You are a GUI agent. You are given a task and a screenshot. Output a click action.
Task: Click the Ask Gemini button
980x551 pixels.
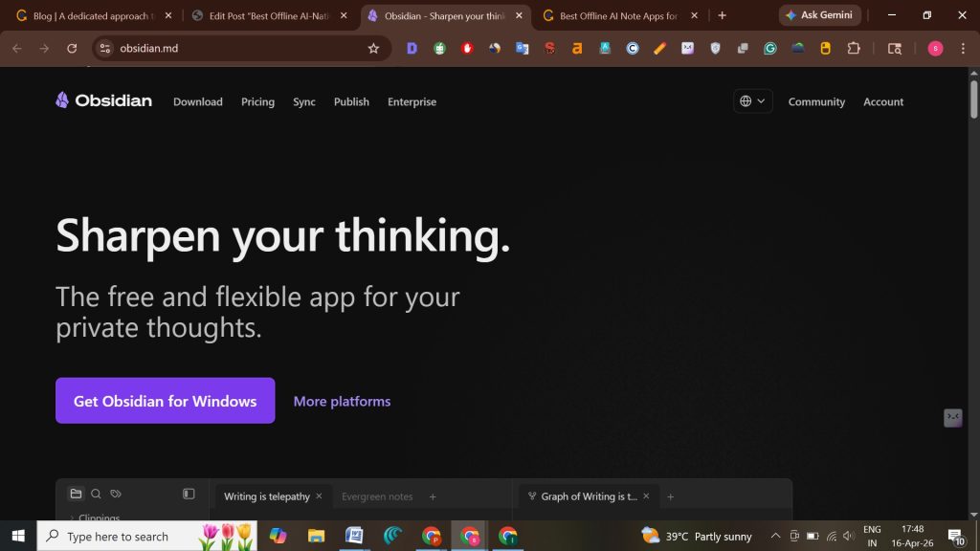point(819,15)
